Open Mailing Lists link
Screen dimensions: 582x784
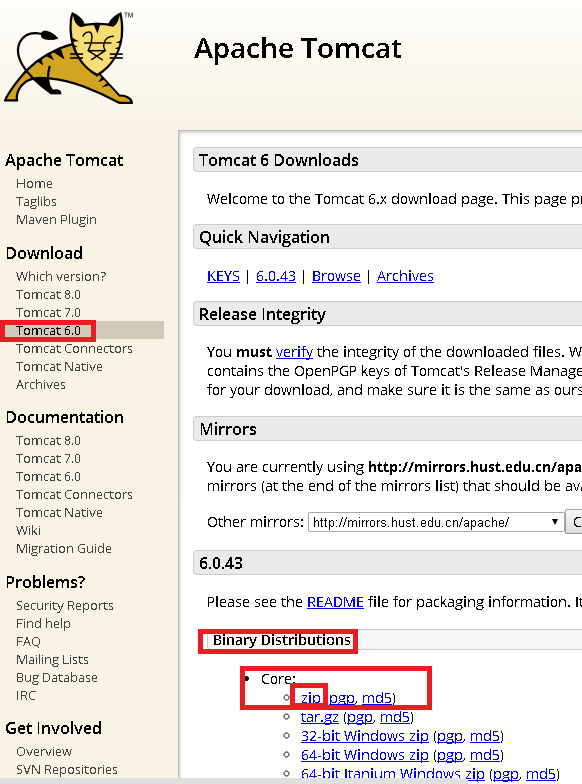52,660
